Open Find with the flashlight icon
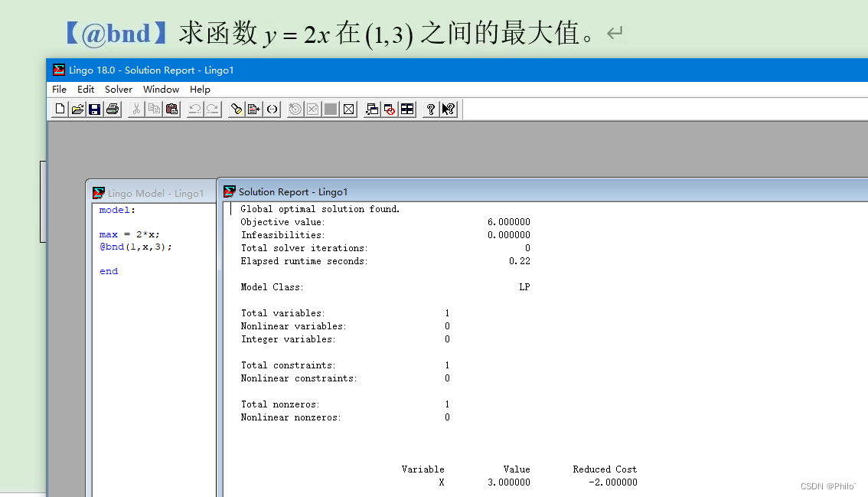868x497 pixels. coord(237,110)
